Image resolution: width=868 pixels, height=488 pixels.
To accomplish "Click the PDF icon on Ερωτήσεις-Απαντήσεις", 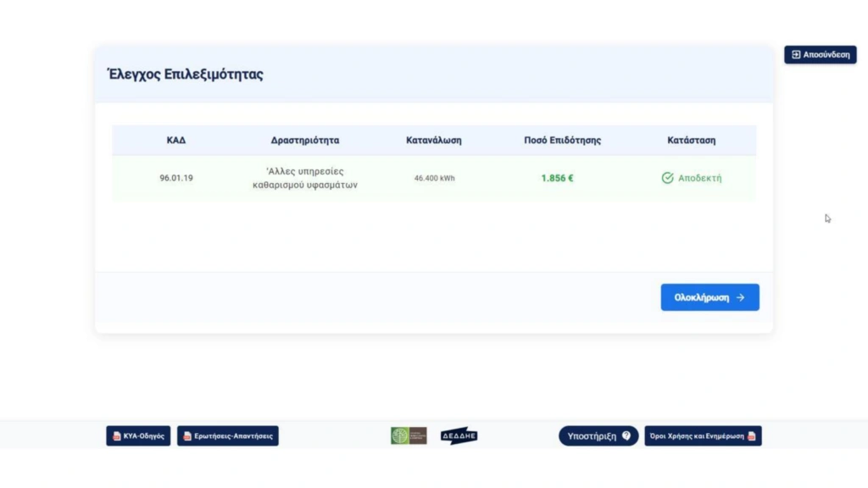I will tap(187, 436).
